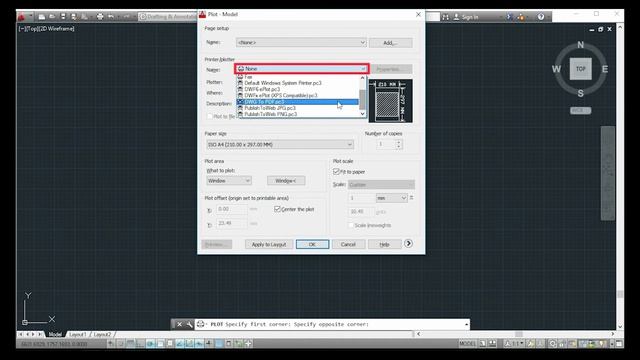This screenshot has width=640, height=360.
Task: Click the Apply to Layout button
Action: click(269, 244)
